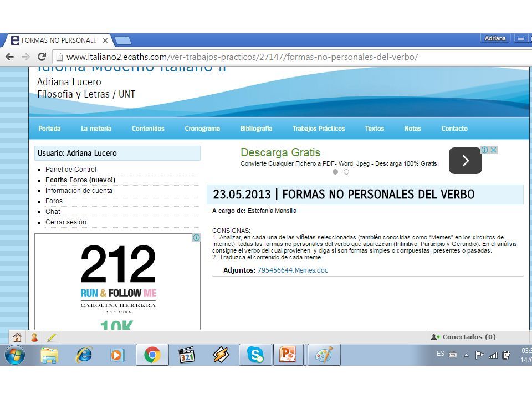Click the ES language indicator
This screenshot has width=532, height=399.
click(x=441, y=354)
